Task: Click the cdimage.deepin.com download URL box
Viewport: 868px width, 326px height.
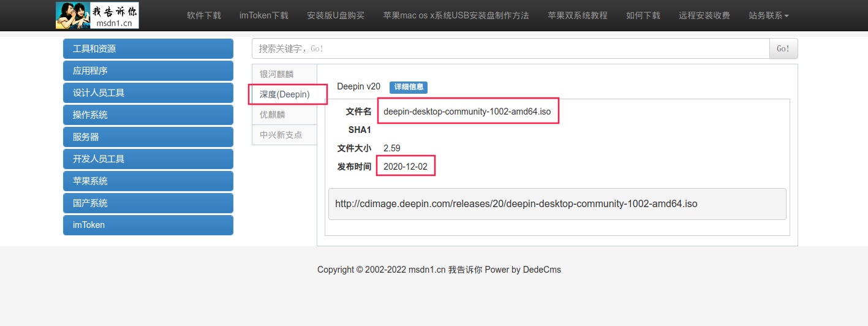Action: pos(557,204)
